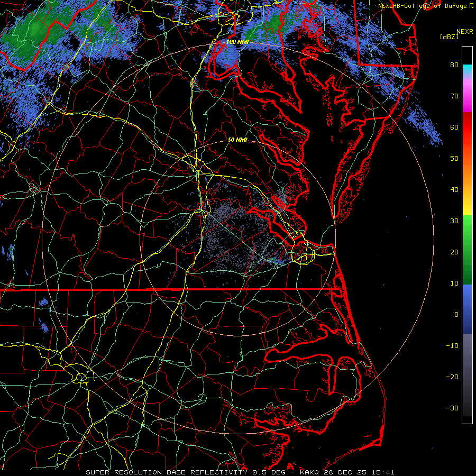Select the 50 value on the dBZ scale

[x=454, y=159]
